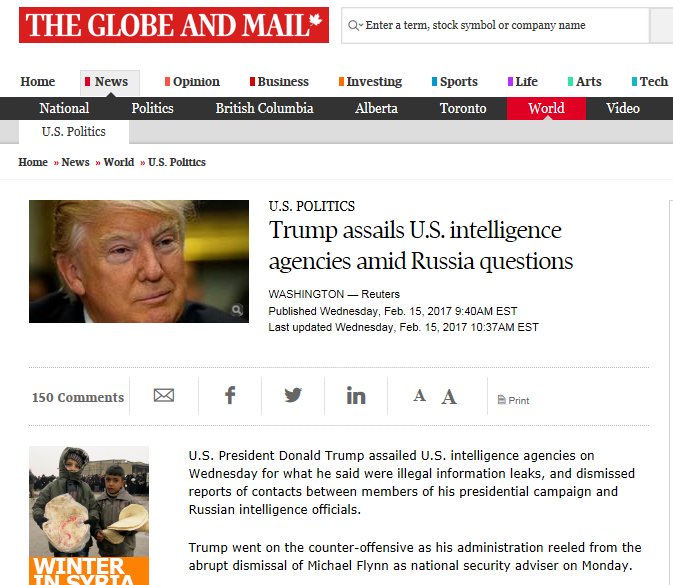Open the Winter in Syria promo image
The image size is (673, 585).
tap(89, 515)
